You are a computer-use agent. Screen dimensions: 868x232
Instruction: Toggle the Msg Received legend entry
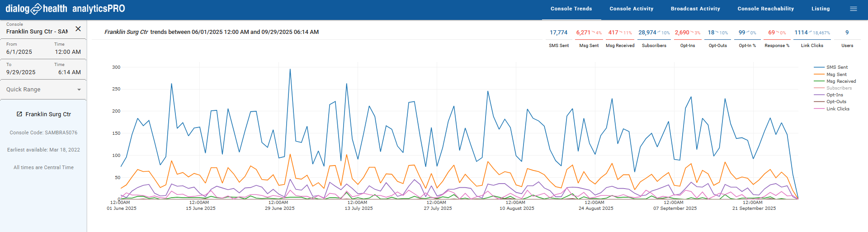pyautogui.click(x=841, y=81)
